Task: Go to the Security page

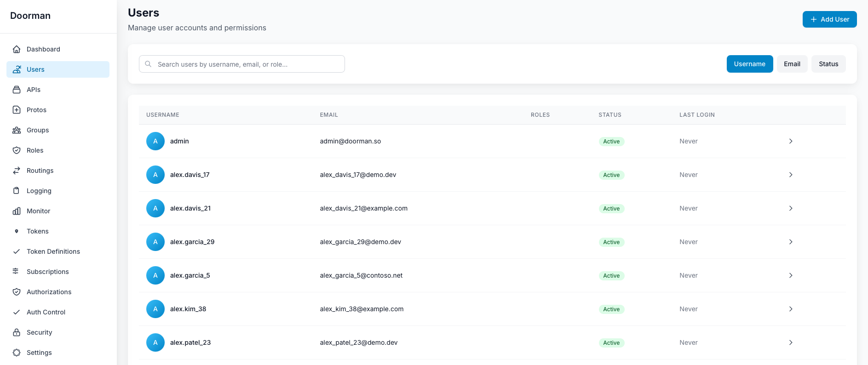Action: coord(58,332)
